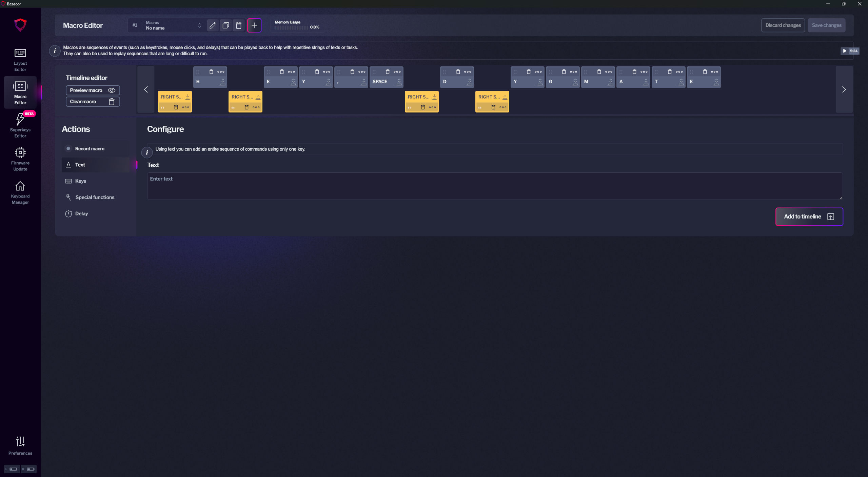Expand the Macros dropdown selector
Image resolution: width=868 pixels, height=477 pixels.
199,25
